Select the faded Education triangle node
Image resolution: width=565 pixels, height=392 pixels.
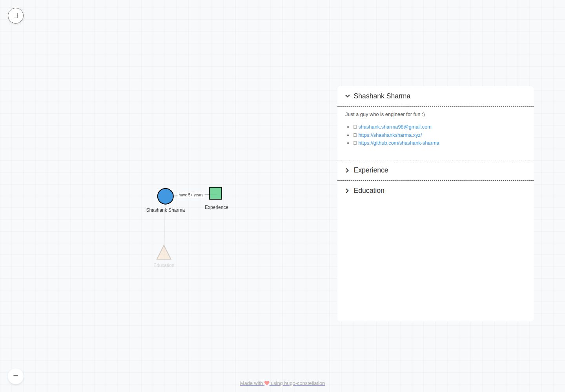pyautogui.click(x=164, y=253)
